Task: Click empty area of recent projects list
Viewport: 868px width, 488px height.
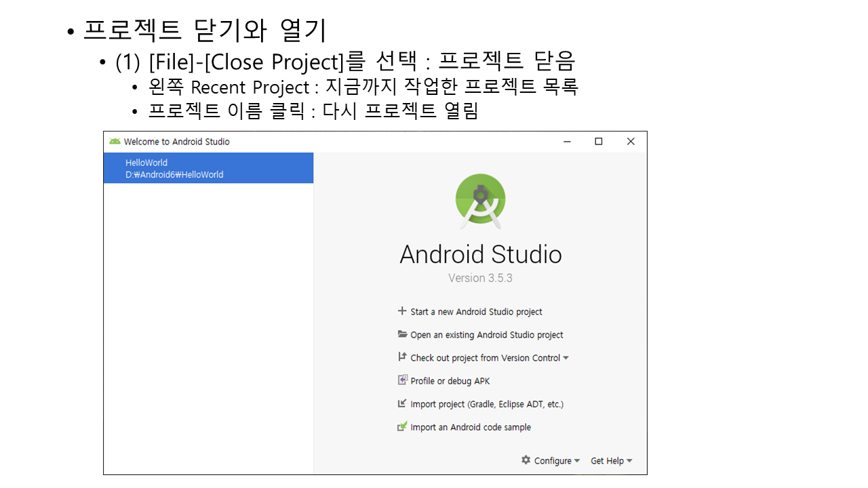Action: coord(208,325)
